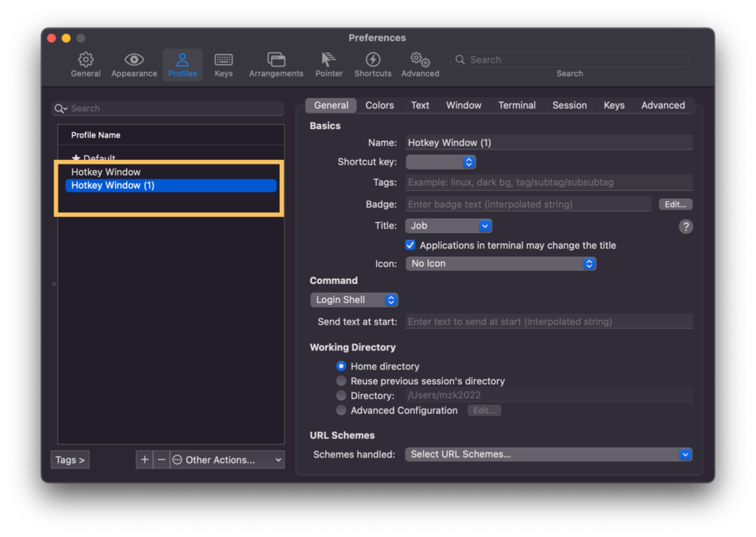
Task: Open the Pointer preferences pane
Action: pos(329,64)
